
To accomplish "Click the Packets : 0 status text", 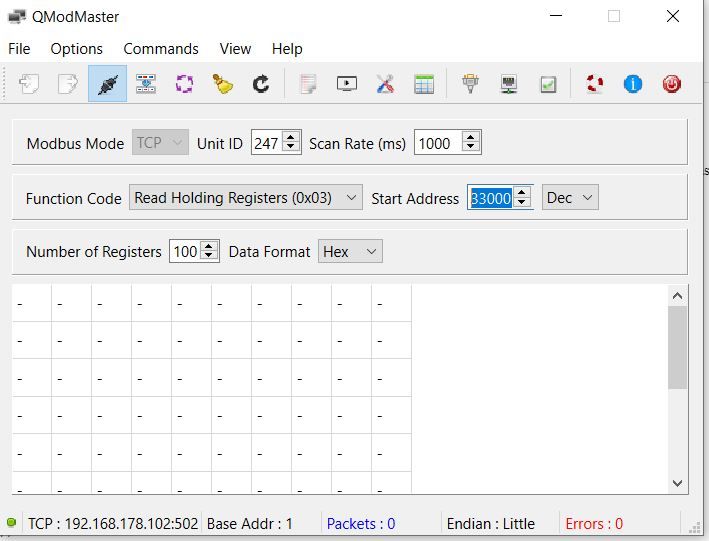I will 361,523.
